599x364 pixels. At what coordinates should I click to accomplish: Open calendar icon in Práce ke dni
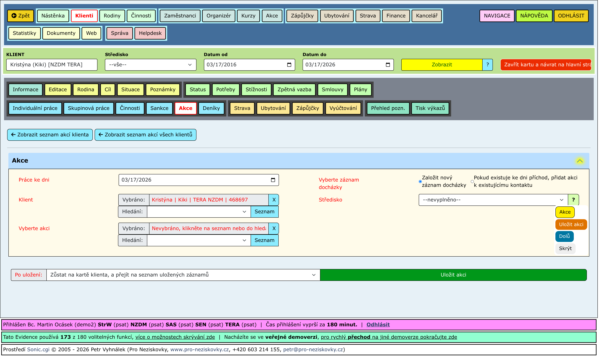pyautogui.click(x=274, y=180)
